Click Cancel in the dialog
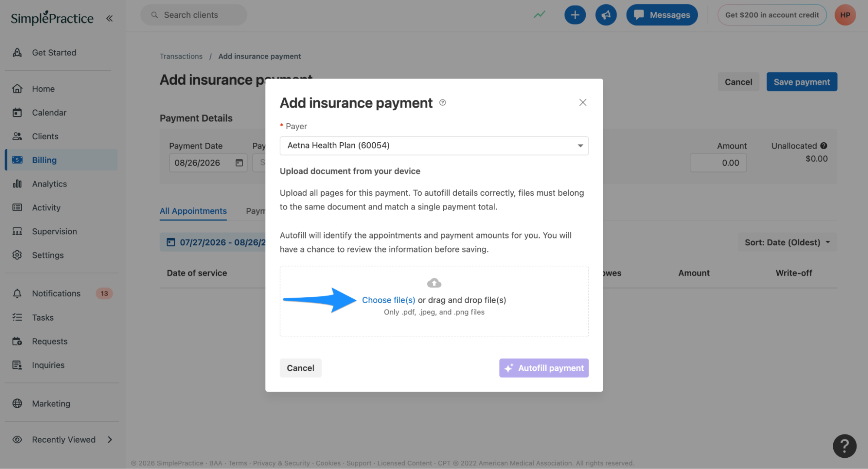Screen dimensions: 868x469 coord(300,368)
